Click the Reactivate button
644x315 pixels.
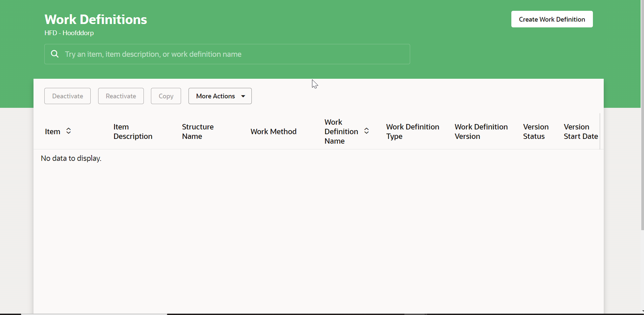(120, 96)
